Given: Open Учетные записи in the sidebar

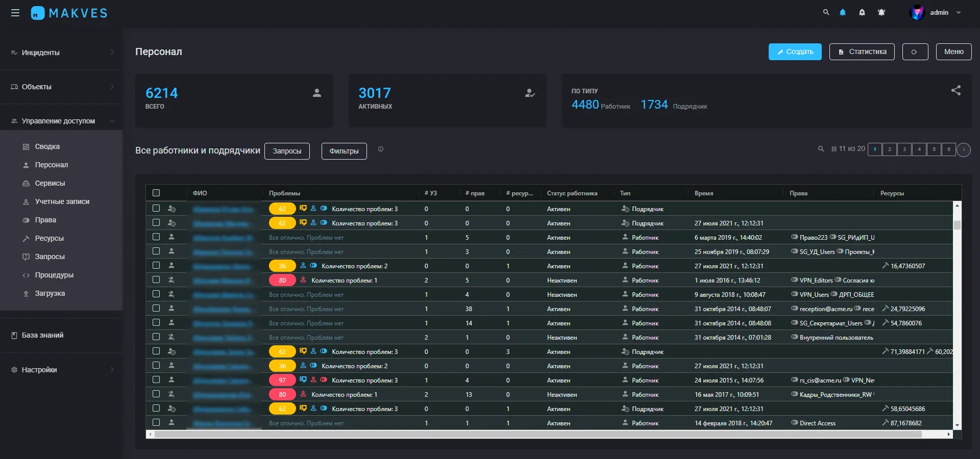Looking at the screenshot, I should coord(62,201).
